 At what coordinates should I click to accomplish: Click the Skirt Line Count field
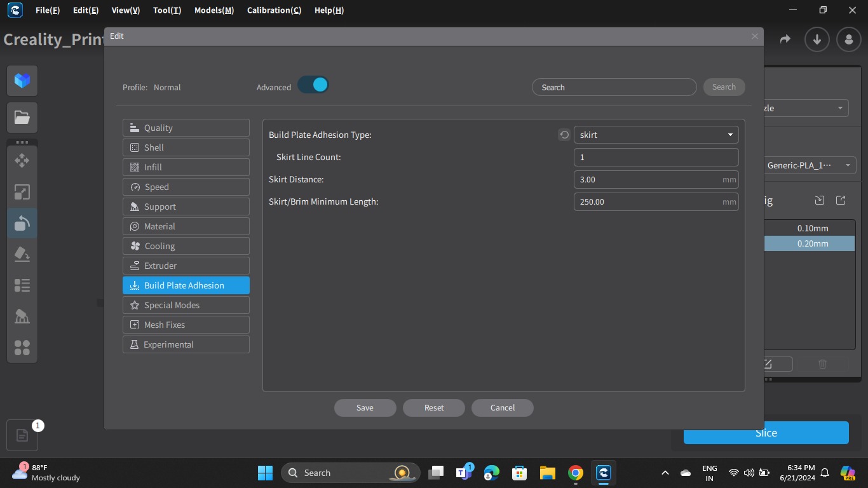tap(656, 157)
